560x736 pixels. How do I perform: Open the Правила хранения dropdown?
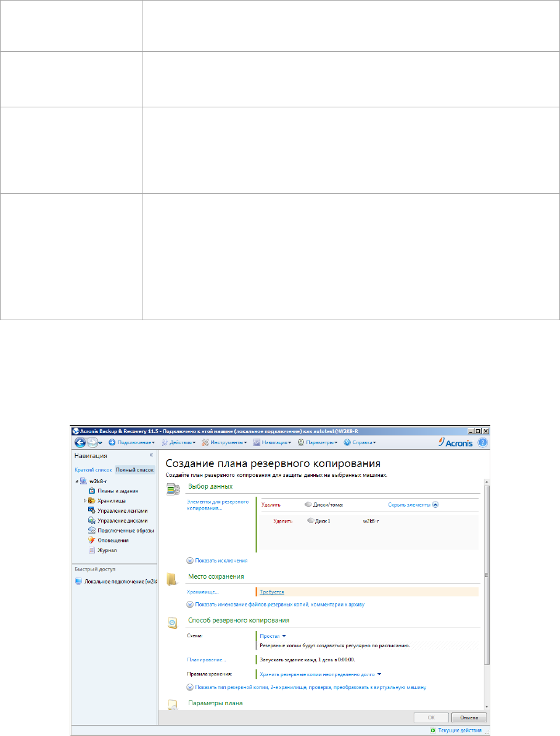[x=321, y=674]
